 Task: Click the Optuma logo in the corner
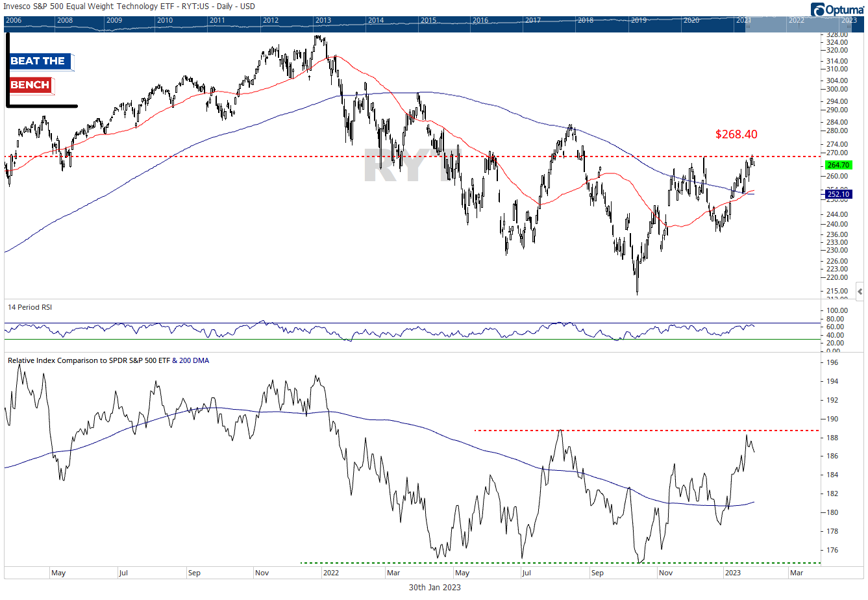(x=837, y=9)
